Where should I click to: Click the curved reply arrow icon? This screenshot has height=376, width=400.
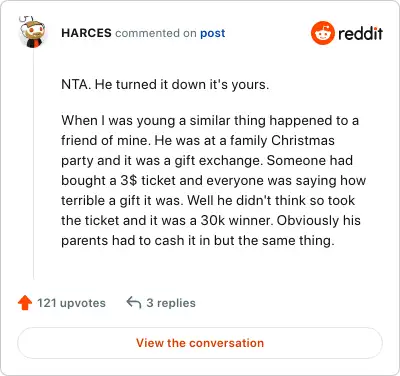[x=134, y=303]
